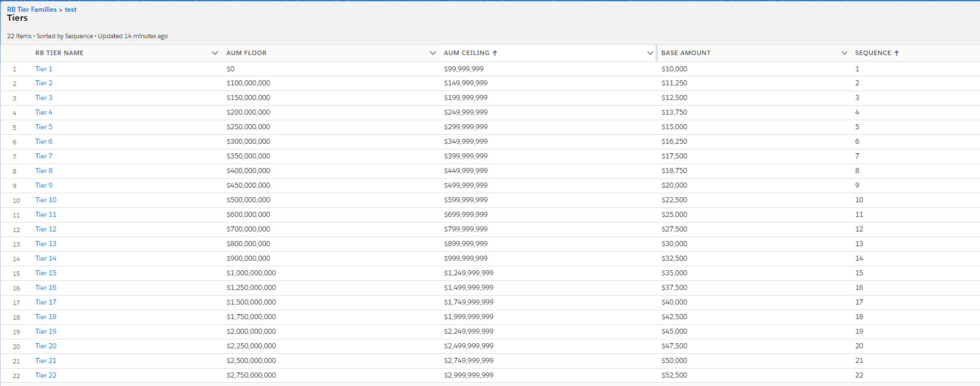The height and width of the screenshot is (386, 980).
Task: Open Base Amount column dropdown chevron
Action: 844,53
